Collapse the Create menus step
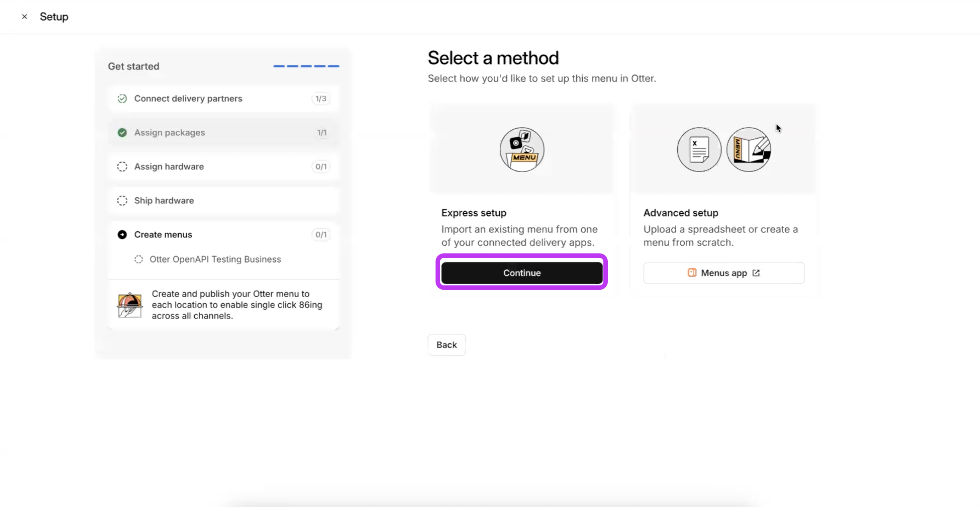 coord(224,234)
